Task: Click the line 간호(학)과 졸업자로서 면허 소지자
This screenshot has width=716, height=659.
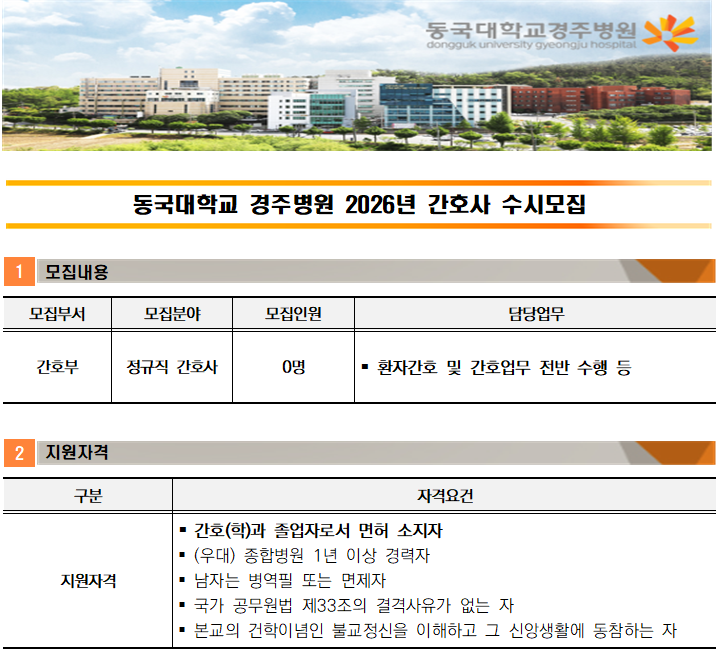Action: pos(318,531)
